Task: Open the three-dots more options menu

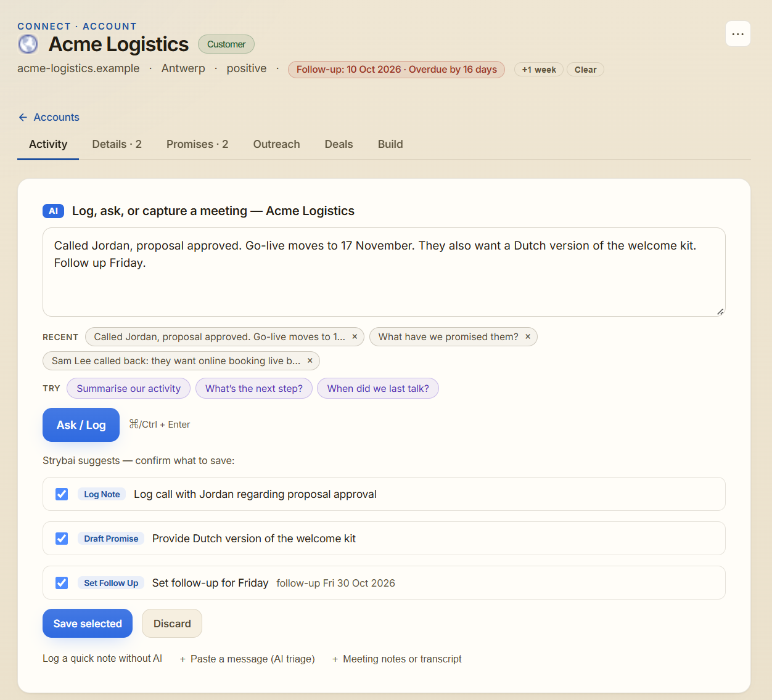Action: click(x=737, y=34)
